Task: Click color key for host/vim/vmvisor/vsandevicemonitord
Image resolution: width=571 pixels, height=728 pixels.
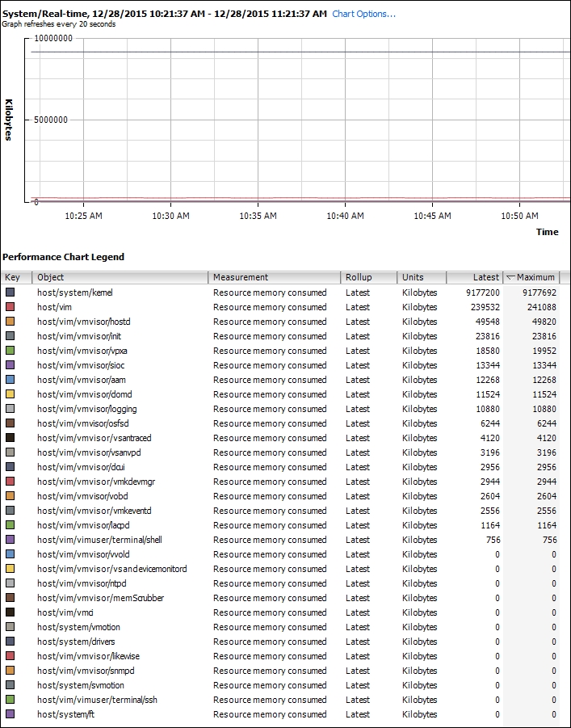Action: (10, 569)
